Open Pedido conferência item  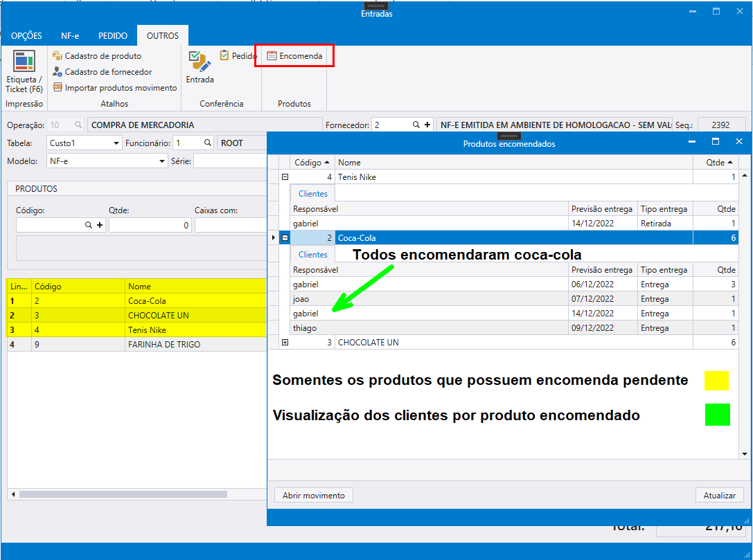point(238,55)
